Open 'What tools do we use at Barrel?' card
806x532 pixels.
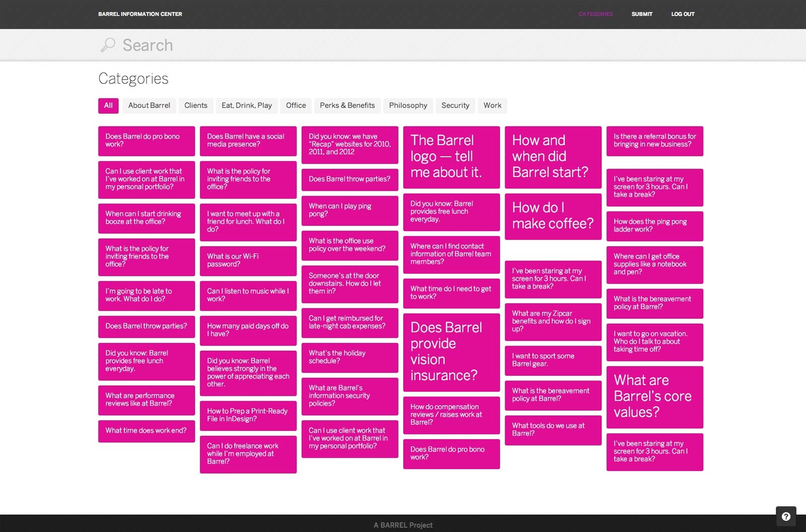pos(553,430)
